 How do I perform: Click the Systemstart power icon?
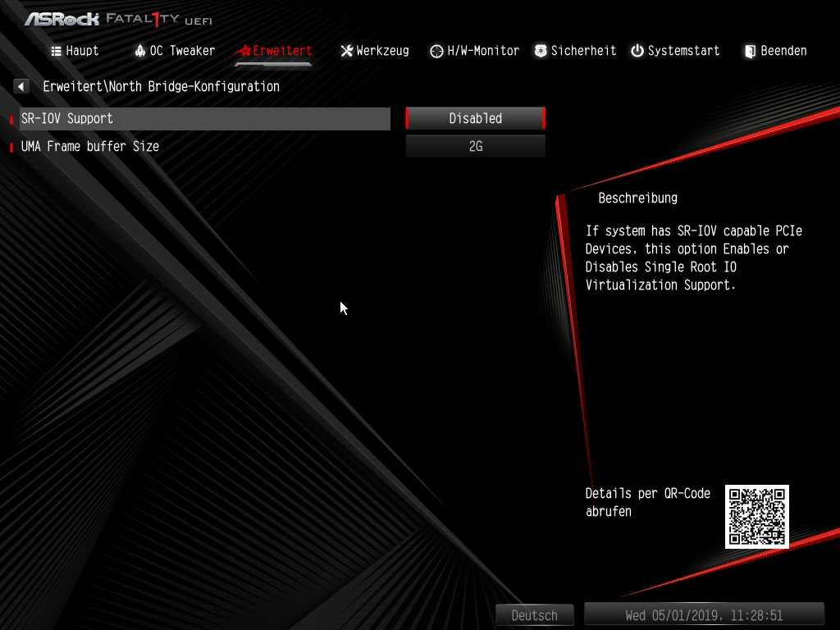[x=637, y=51]
